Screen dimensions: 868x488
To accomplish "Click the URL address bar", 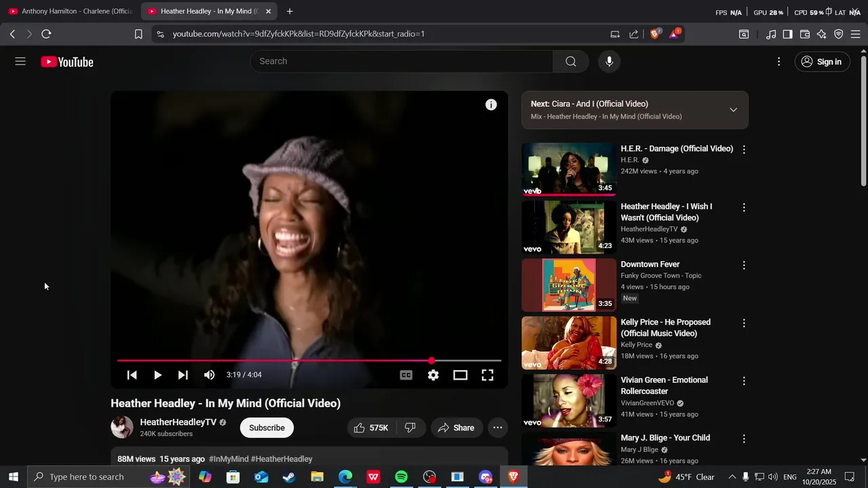I will point(380,34).
